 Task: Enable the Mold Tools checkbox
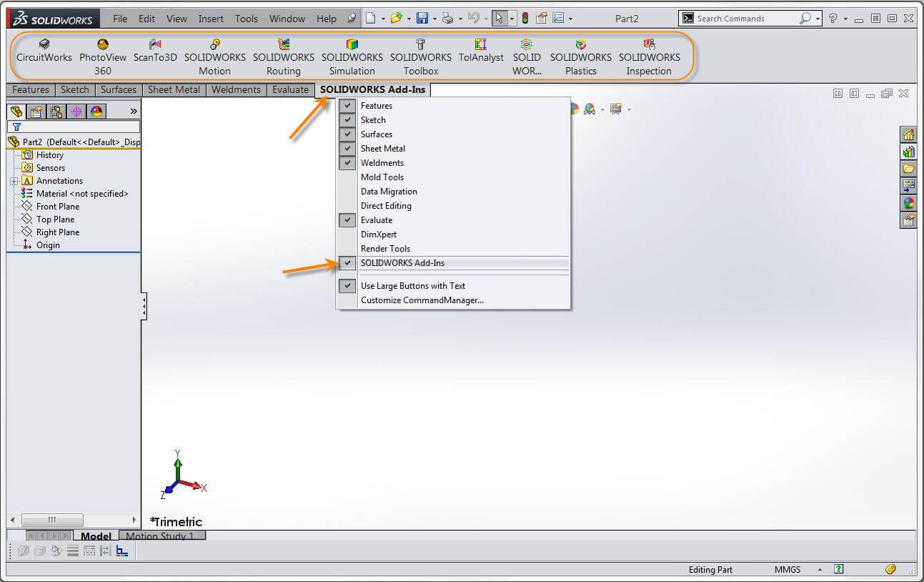point(347,177)
